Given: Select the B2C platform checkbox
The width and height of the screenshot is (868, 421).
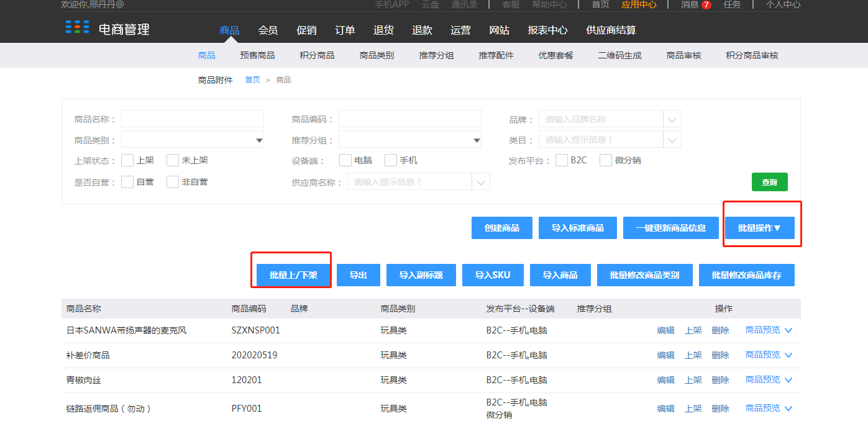Looking at the screenshot, I should pos(562,160).
